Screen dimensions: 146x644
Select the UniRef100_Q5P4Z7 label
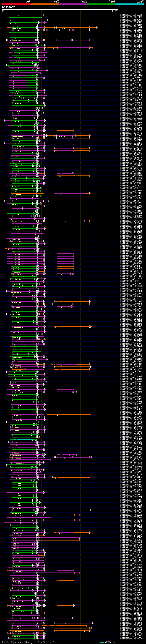point(131,588)
